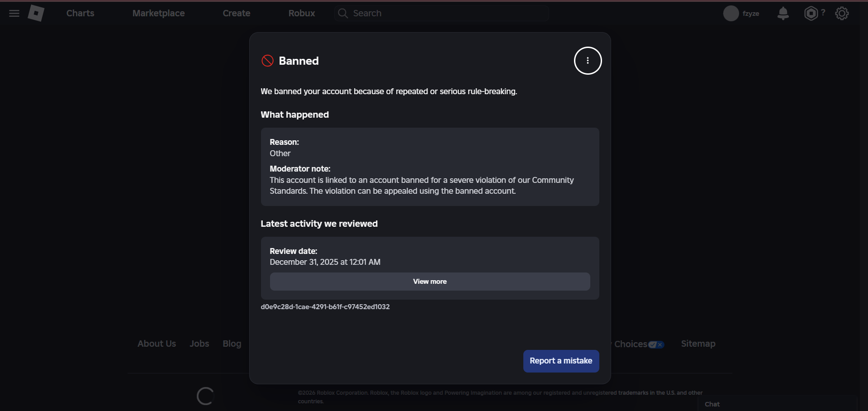Screen dimensions: 868x411
Task: Click the Roblox logo icon
Action: coord(36,13)
